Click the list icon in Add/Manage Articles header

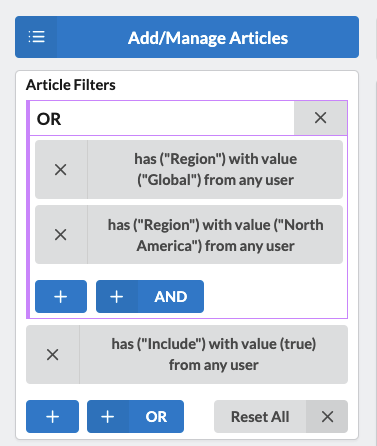point(36,37)
